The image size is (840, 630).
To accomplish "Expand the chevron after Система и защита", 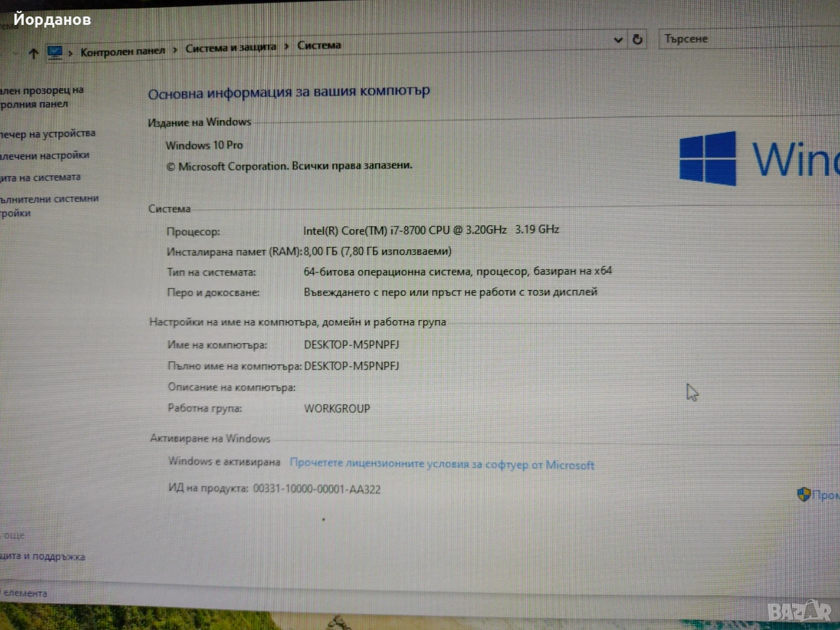I will coord(287,47).
